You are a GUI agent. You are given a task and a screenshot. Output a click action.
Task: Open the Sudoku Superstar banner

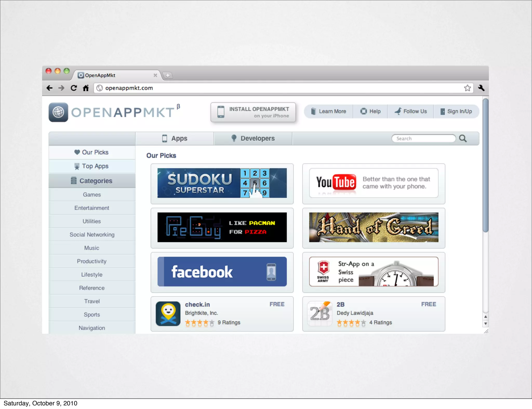(x=222, y=183)
